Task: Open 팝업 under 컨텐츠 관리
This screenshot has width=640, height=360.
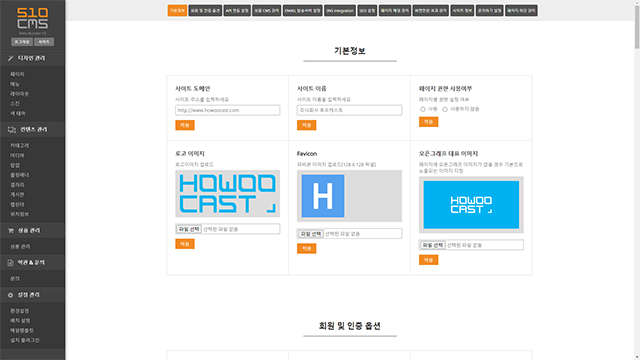Action: point(15,165)
